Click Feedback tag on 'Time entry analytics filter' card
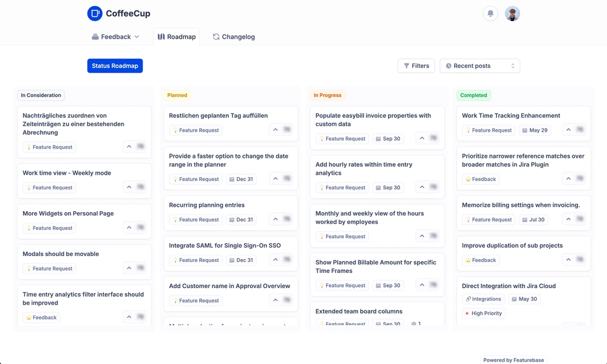The image size is (607, 364). [x=41, y=317]
